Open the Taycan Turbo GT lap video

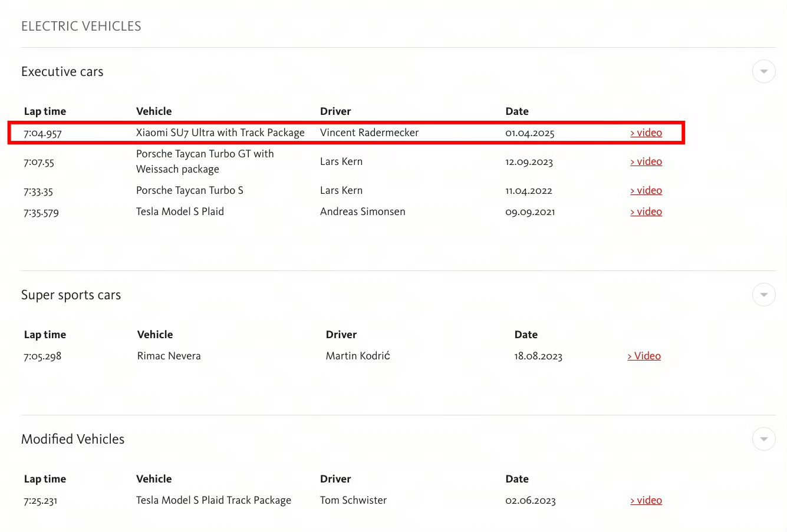point(646,161)
